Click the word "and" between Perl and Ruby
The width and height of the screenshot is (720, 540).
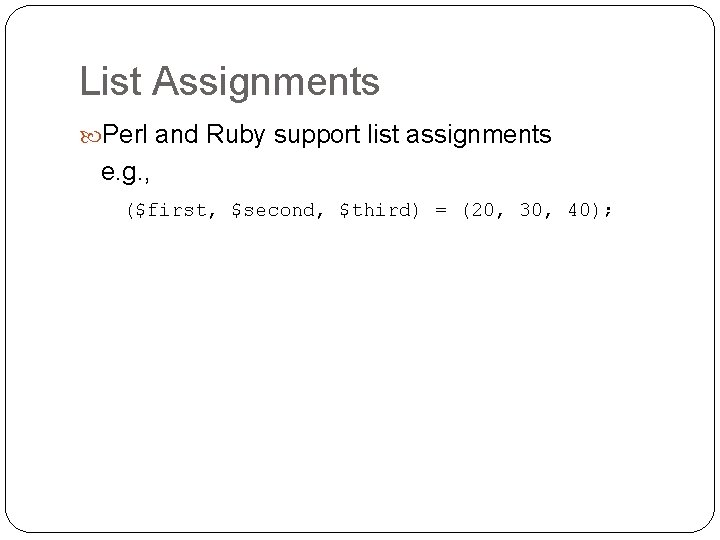coord(177,134)
